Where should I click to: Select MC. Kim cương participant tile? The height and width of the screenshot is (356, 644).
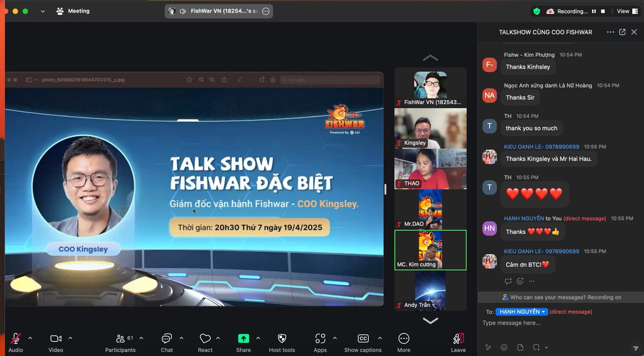(x=430, y=250)
